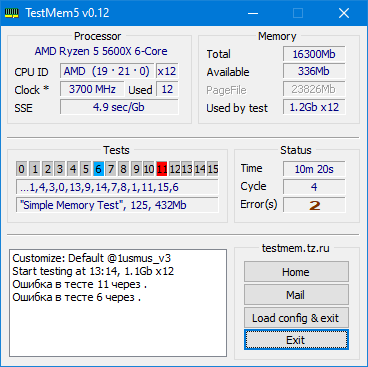The height and width of the screenshot is (367, 368).
Task: Click the Cycle count value 4
Action: tap(314, 187)
